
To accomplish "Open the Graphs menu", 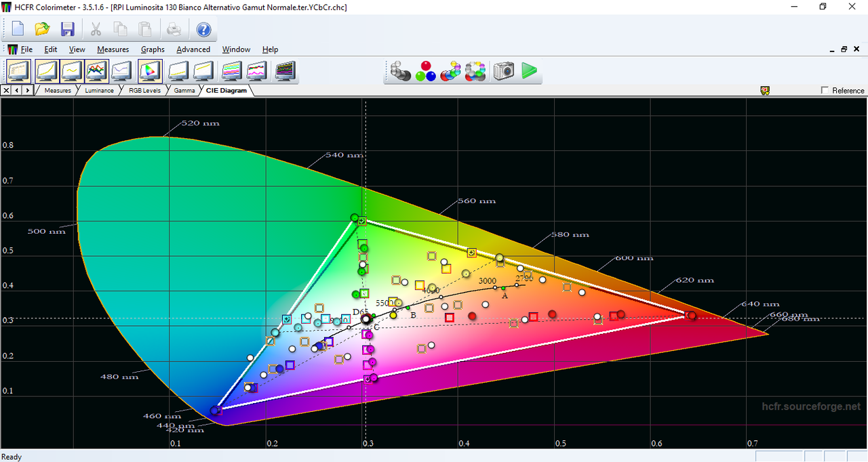I will tap(153, 49).
